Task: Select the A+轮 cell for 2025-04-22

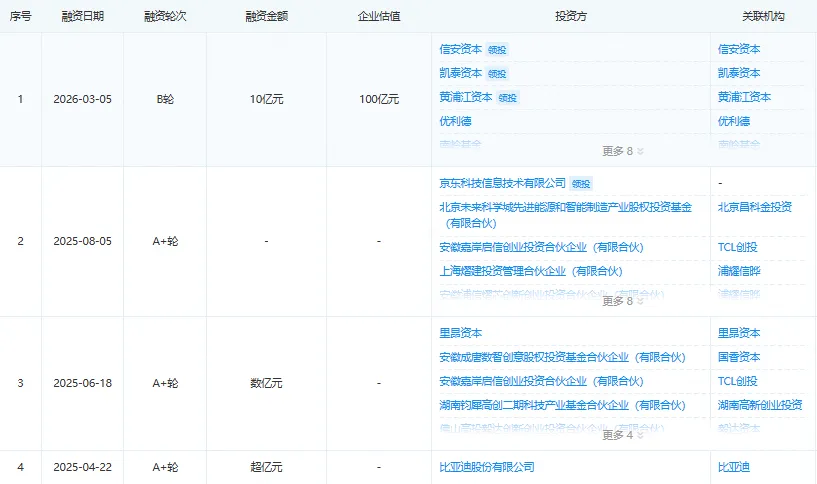Action: [x=165, y=467]
